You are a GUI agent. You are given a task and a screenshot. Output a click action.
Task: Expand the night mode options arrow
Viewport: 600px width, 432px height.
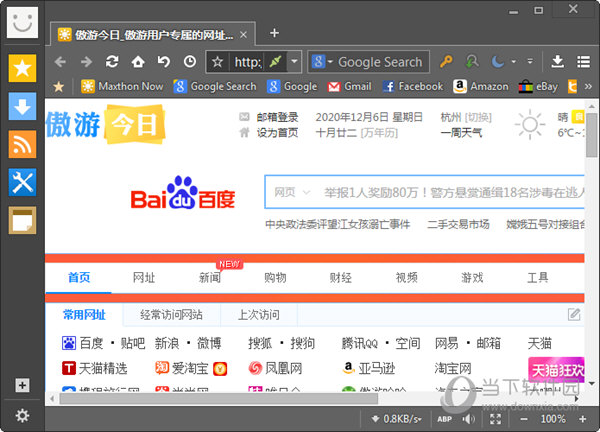click(x=514, y=62)
